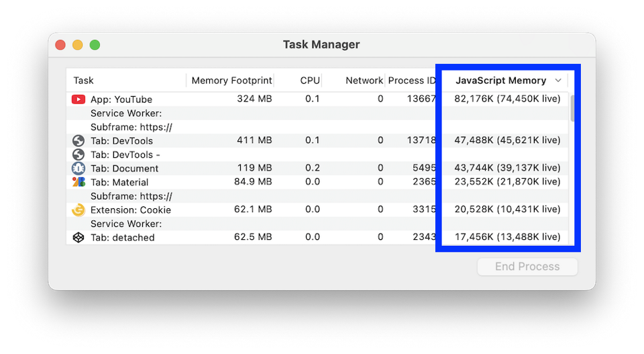The image size is (644, 354).
Task: Select the 82,176K JavaScript memory cell
Action: coord(507,99)
